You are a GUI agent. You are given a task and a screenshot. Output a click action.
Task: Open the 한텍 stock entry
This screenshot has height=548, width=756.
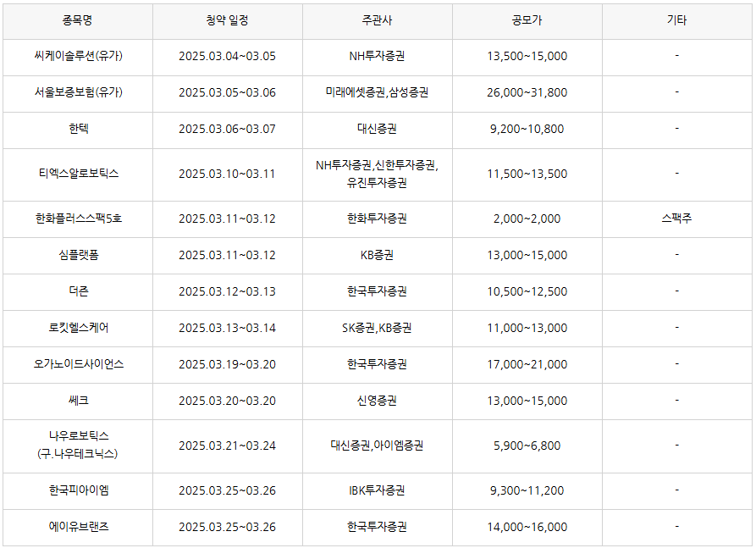[x=78, y=129]
